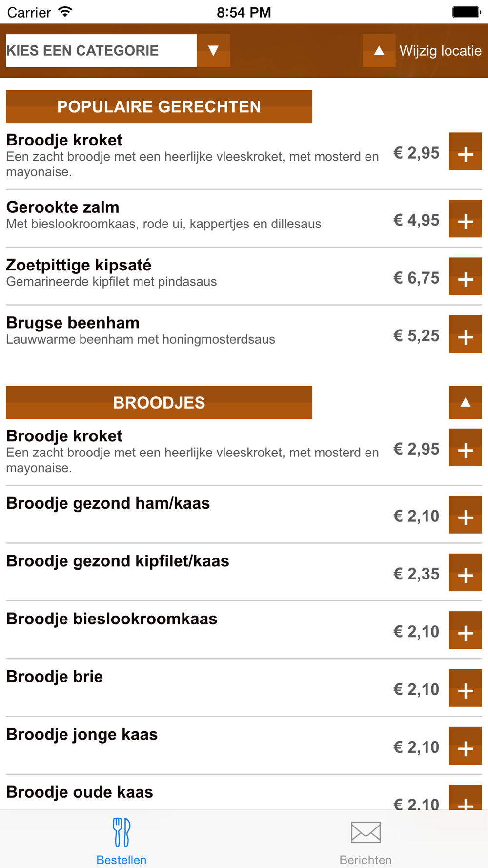Collapse the Broodjes section arrow
This screenshot has width=488, height=868.
click(x=466, y=402)
